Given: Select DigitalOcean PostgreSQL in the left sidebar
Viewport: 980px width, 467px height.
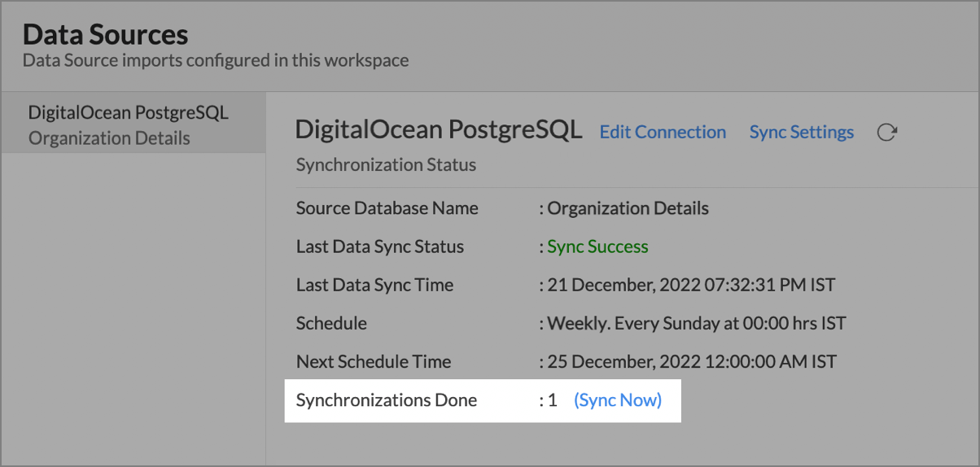Looking at the screenshot, I should [x=128, y=113].
